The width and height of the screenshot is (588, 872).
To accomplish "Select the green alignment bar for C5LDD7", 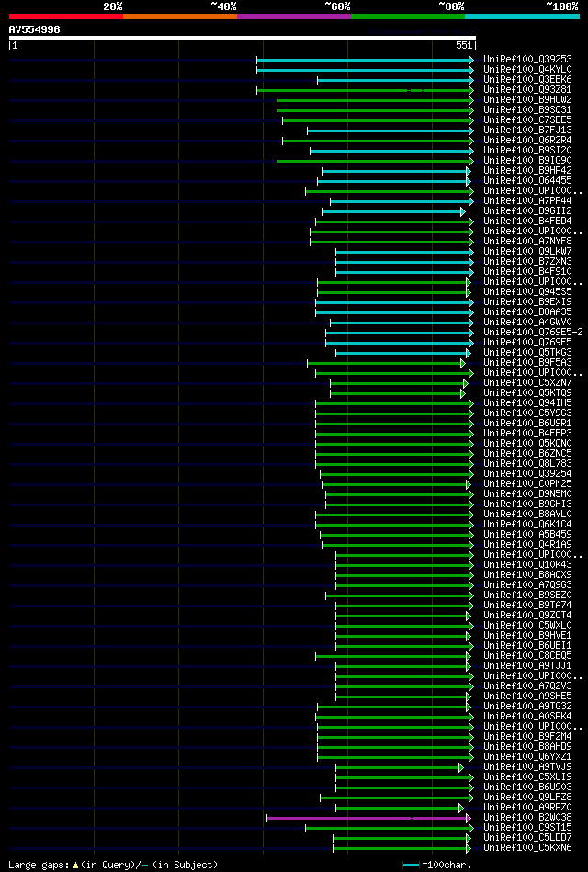I will point(400,838).
